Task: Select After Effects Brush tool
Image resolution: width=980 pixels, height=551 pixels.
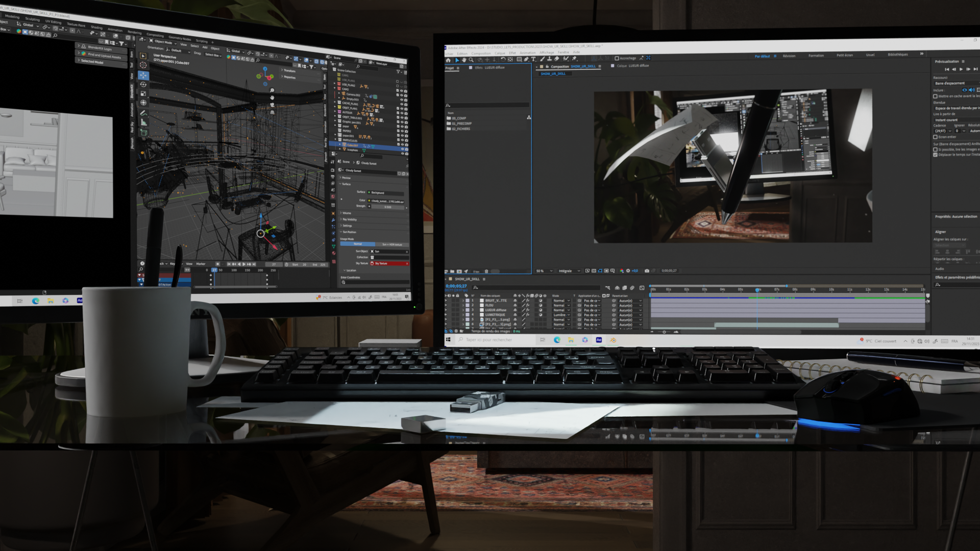Action: pyautogui.click(x=542, y=59)
